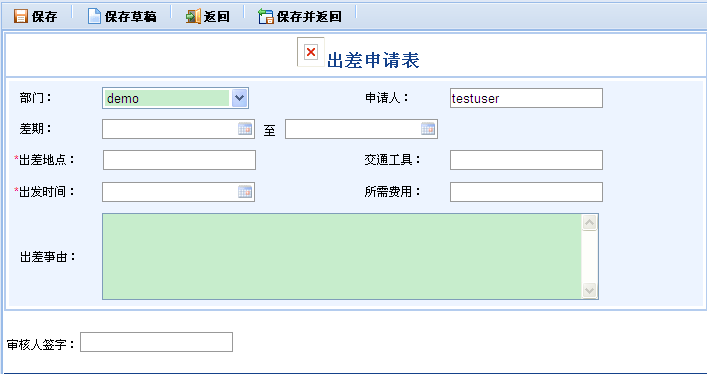The height and width of the screenshot is (374, 707).
Task: Open calendar for 差期 start date
Action: (x=245, y=129)
